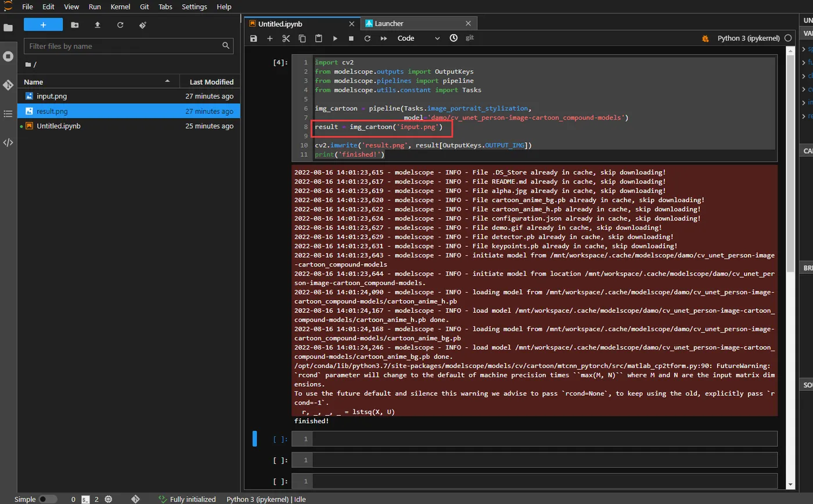Viewport: 813px width, 504px height.
Task: Open the Settings menu
Action: click(x=194, y=6)
